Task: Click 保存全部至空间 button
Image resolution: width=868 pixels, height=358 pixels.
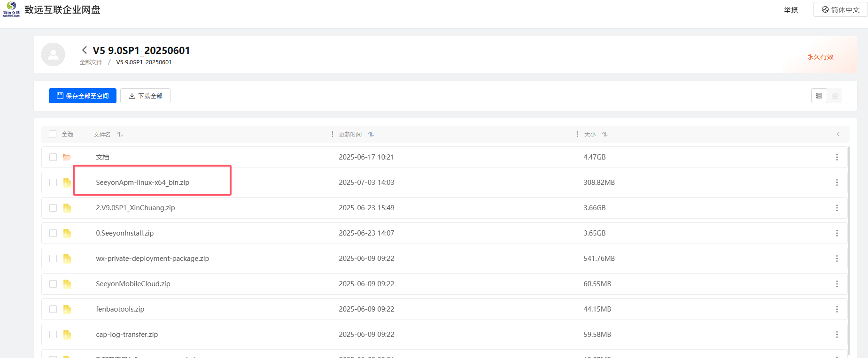Action: [x=83, y=96]
